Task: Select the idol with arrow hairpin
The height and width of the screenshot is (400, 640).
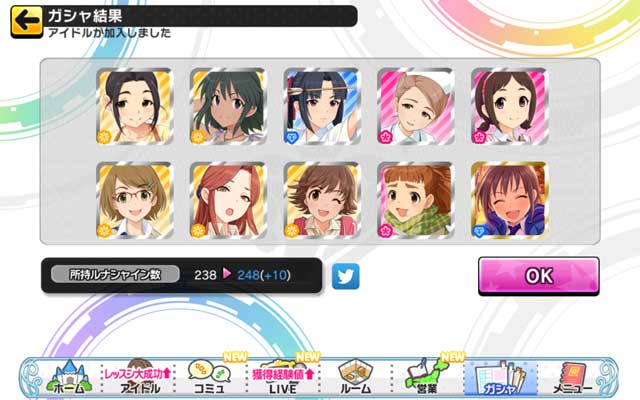Action: tap(322, 107)
